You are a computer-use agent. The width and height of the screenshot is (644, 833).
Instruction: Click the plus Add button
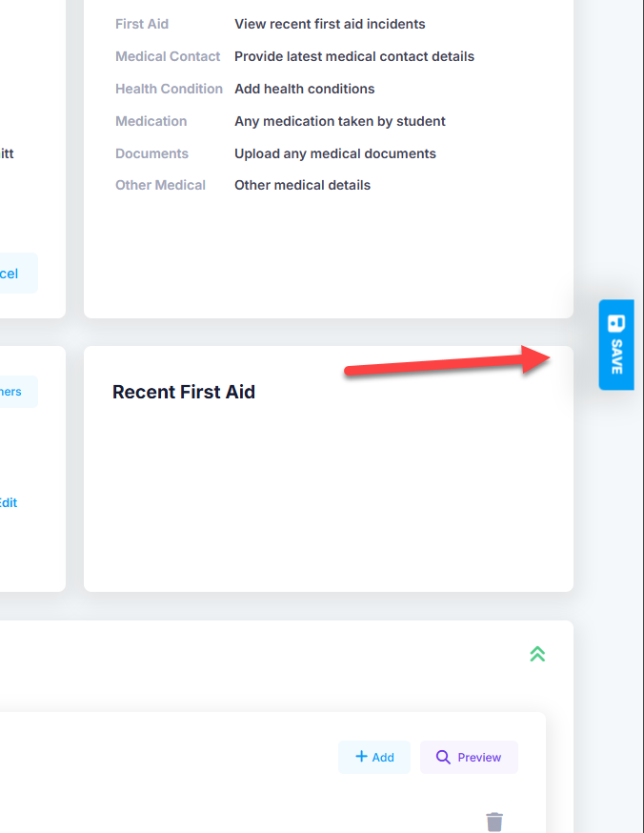[373, 757]
